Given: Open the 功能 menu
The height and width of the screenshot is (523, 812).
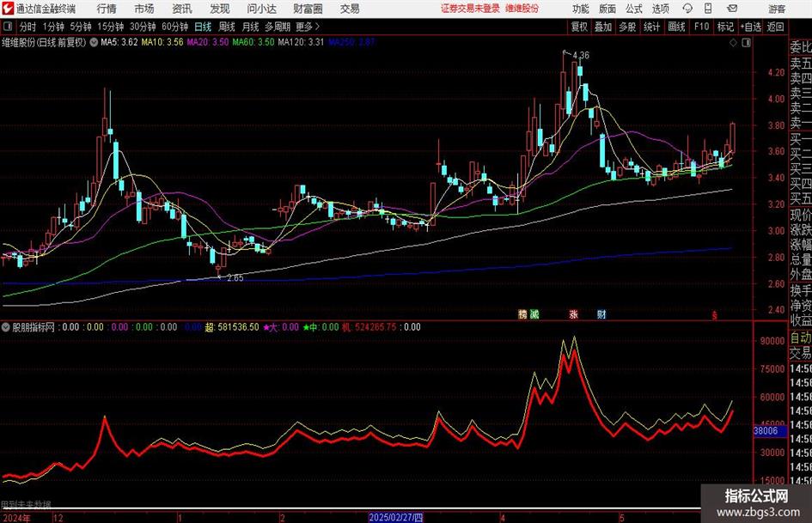Looking at the screenshot, I should pos(581,9).
